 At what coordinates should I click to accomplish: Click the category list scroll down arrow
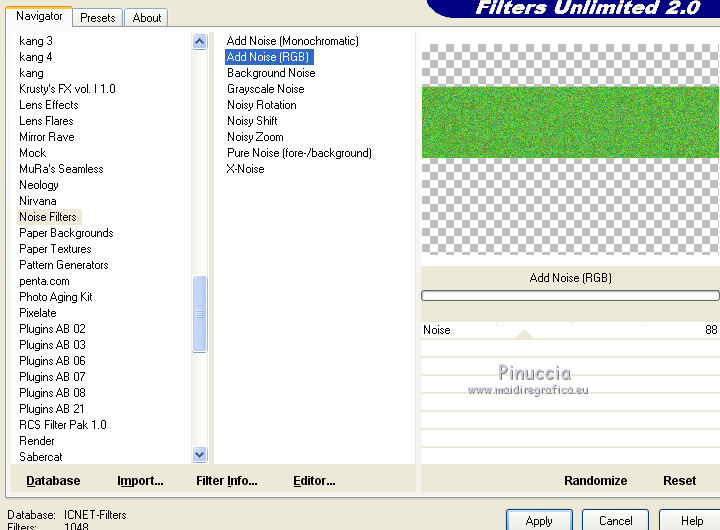[x=199, y=455]
